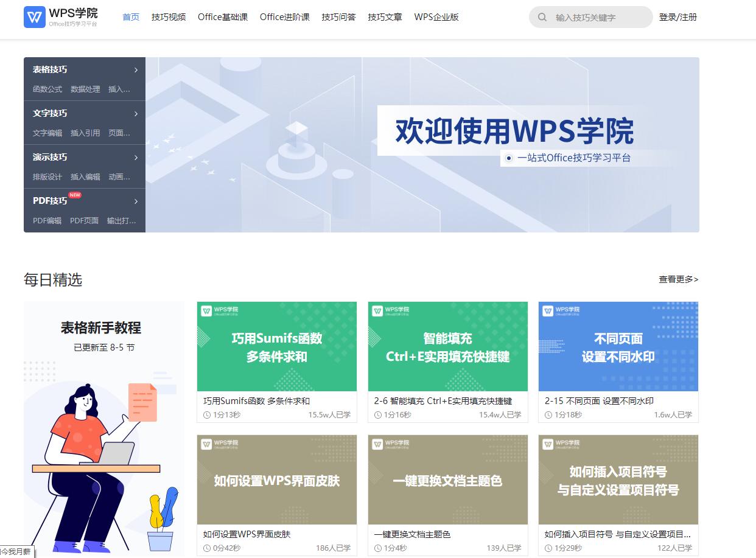The height and width of the screenshot is (558, 756).
Task: Click the search magnifier icon
Action: point(542,17)
